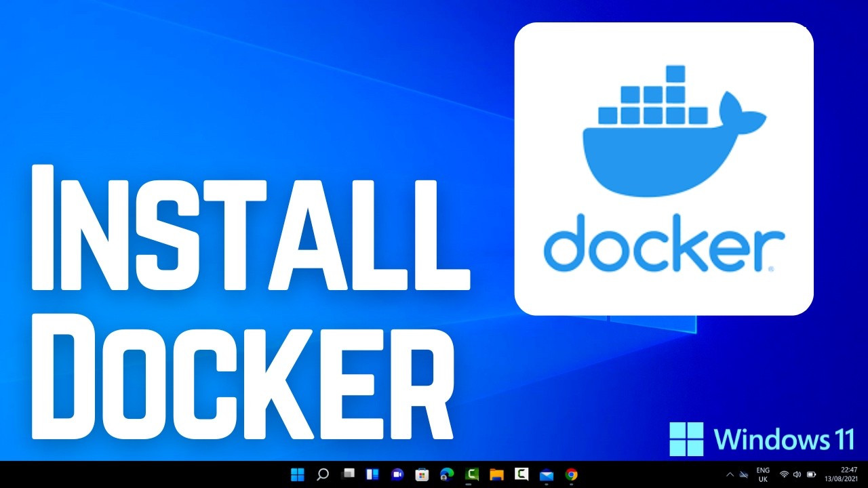Open taskbar Search magnifier
The image size is (868, 488).
coord(323,474)
